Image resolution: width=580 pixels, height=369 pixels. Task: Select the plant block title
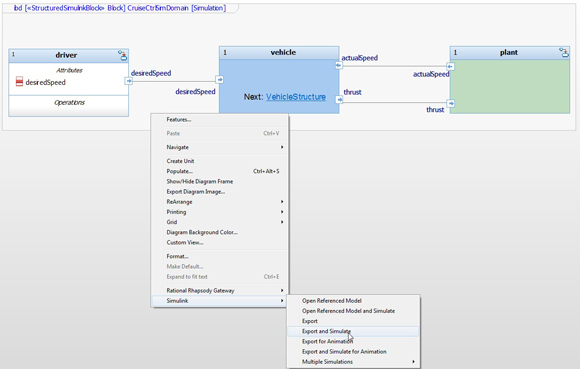click(x=509, y=53)
